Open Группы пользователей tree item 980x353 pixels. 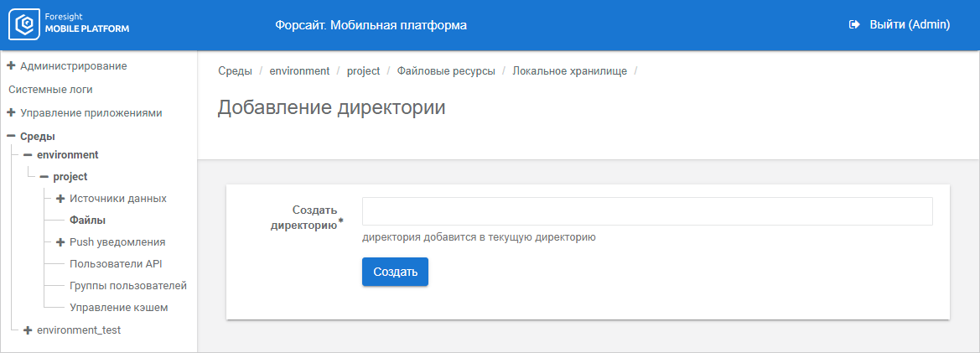[x=127, y=286]
